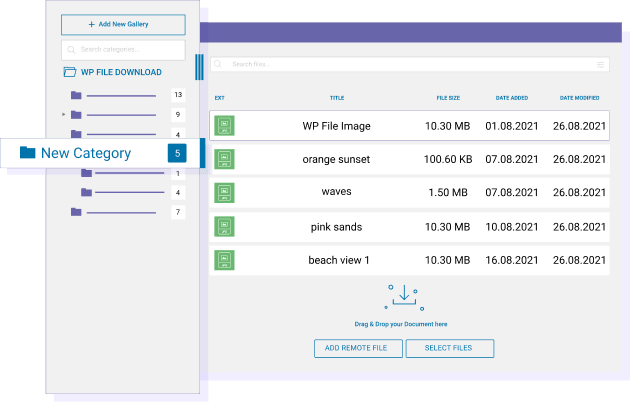The image size is (630, 402).
Task: Select the folder with 7 items
Action: point(76,212)
